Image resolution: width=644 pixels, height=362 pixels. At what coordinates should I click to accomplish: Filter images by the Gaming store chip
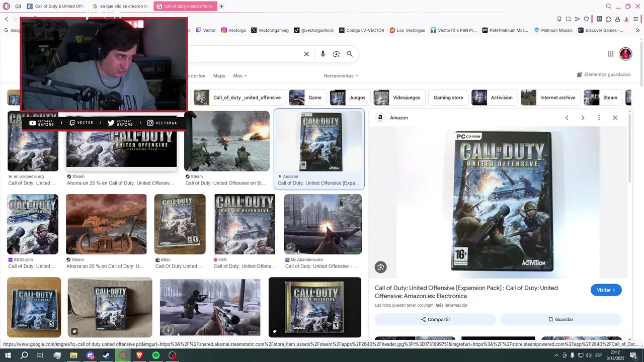448,98
